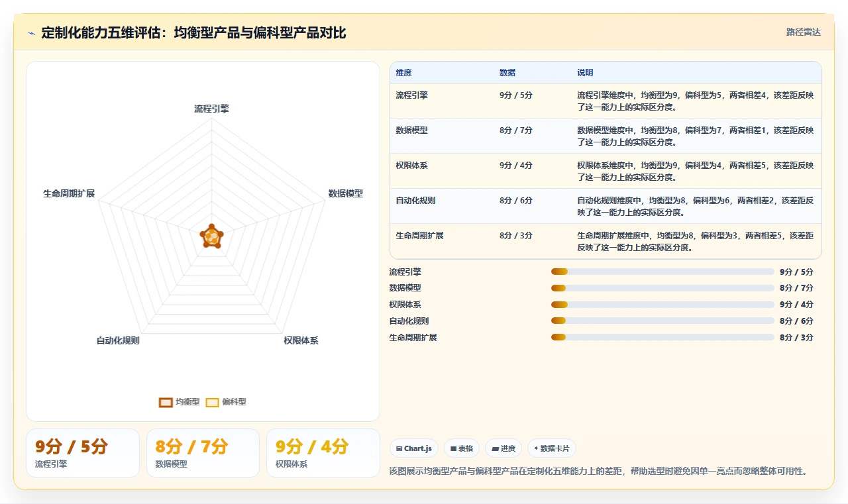Click the 流程引擎 axis label on the radar chart

[211, 109]
